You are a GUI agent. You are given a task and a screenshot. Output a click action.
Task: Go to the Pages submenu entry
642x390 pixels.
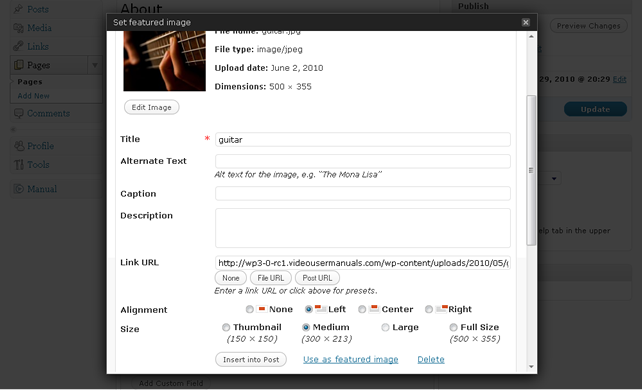(30, 82)
